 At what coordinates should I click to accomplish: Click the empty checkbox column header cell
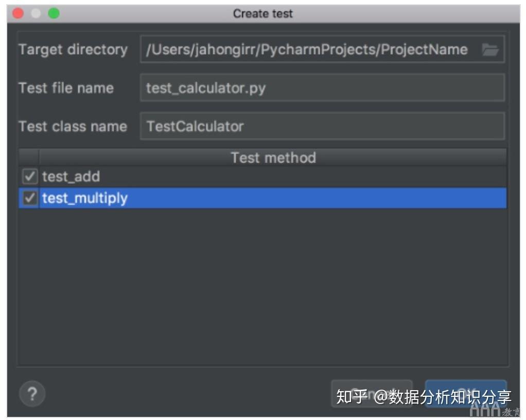tap(29, 157)
